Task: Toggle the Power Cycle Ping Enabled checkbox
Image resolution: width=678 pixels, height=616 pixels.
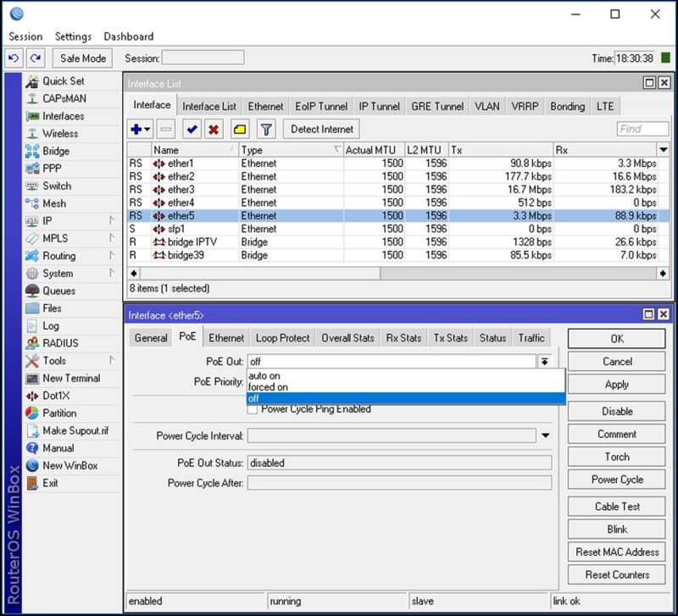Action: coord(253,409)
